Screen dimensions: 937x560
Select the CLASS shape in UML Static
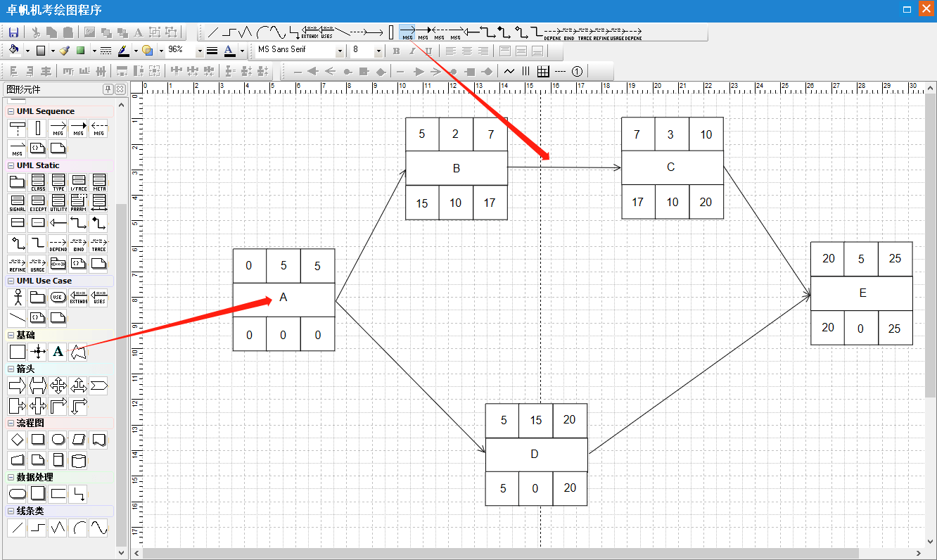pyautogui.click(x=38, y=183)
